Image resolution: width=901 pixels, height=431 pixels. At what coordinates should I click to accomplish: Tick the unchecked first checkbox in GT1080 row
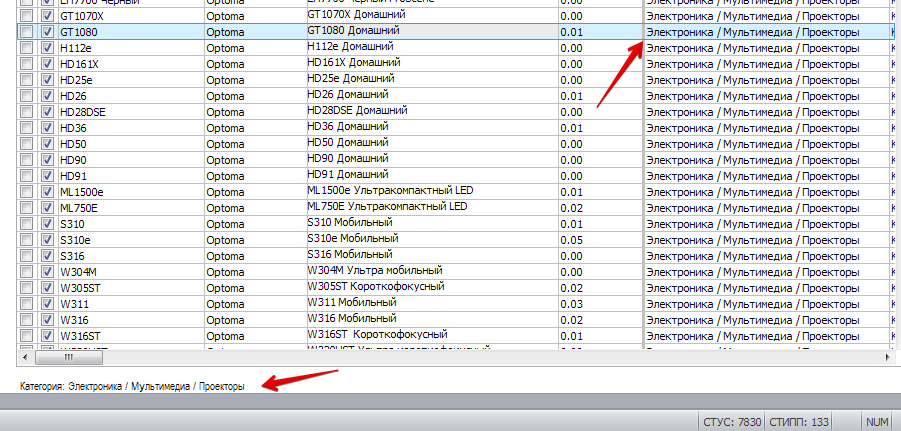(x=26, y=32)
